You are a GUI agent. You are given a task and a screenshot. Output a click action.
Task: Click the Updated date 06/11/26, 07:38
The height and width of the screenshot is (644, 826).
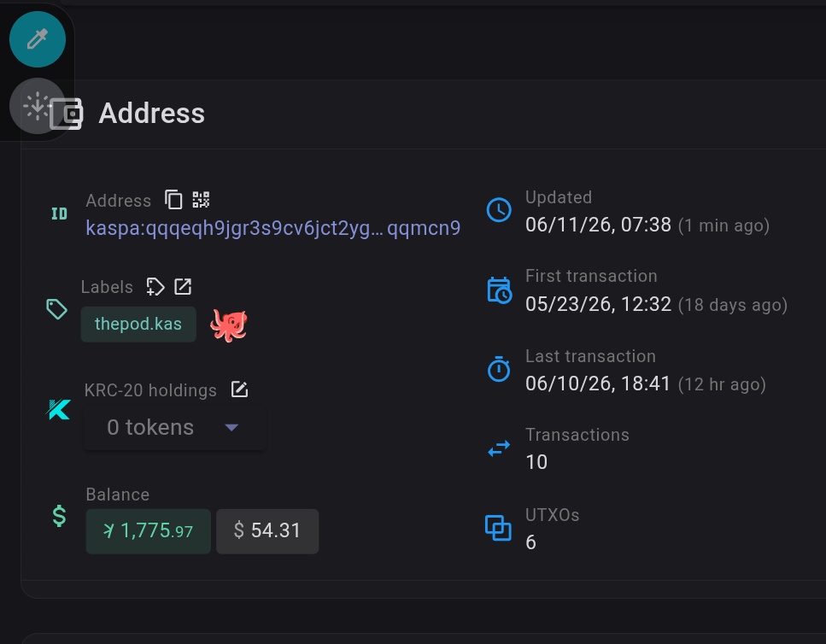(599, 225)
